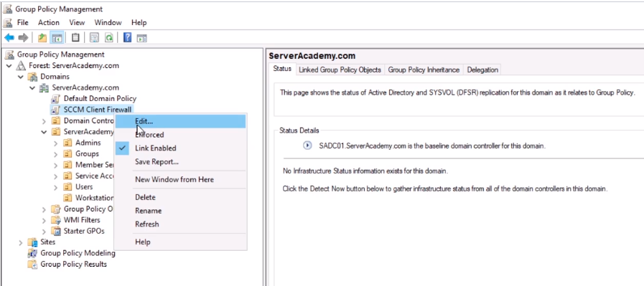
Task: Select Refresh in the context menu
Action: [180, 224]
